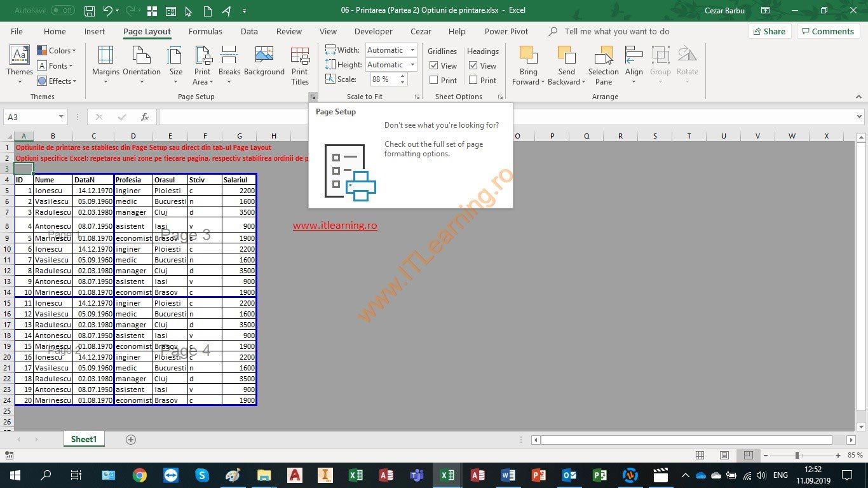Zoom out with minus button

[x=765, y=455]
